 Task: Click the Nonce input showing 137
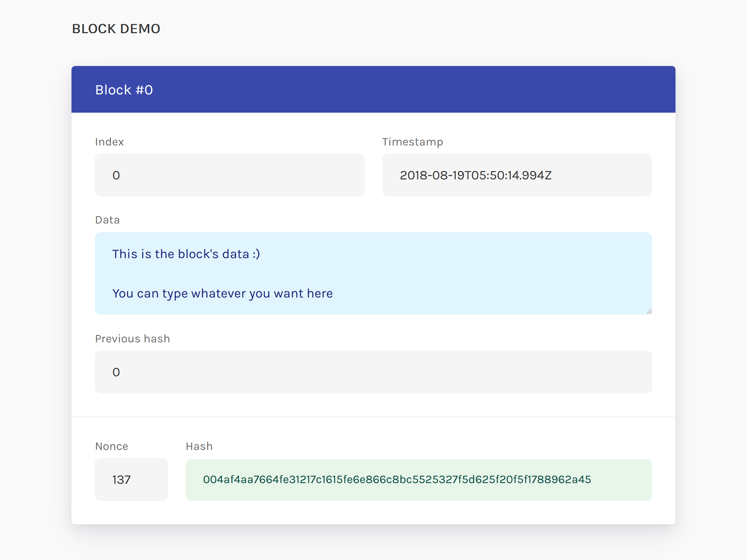(x=131, y=479)
